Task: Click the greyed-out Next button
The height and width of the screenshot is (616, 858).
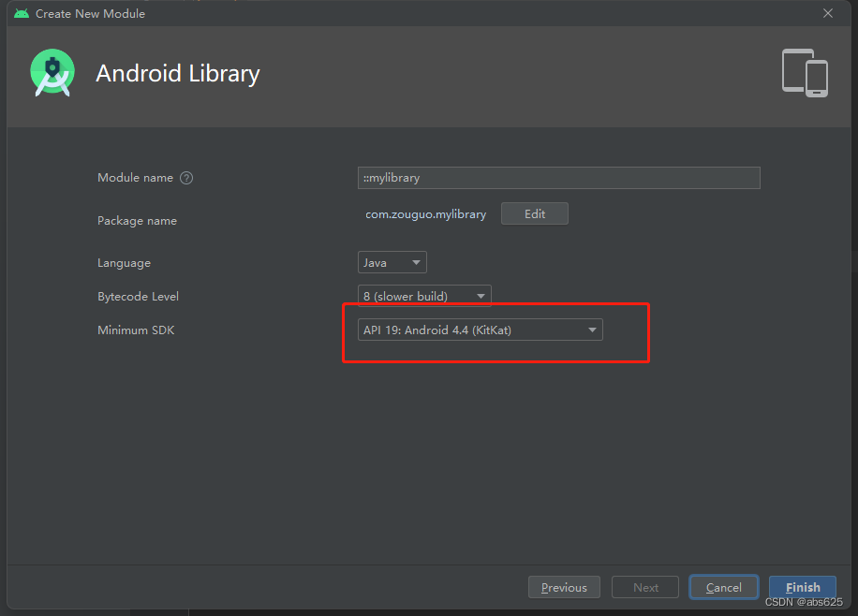Action: [x=645, y=587]
